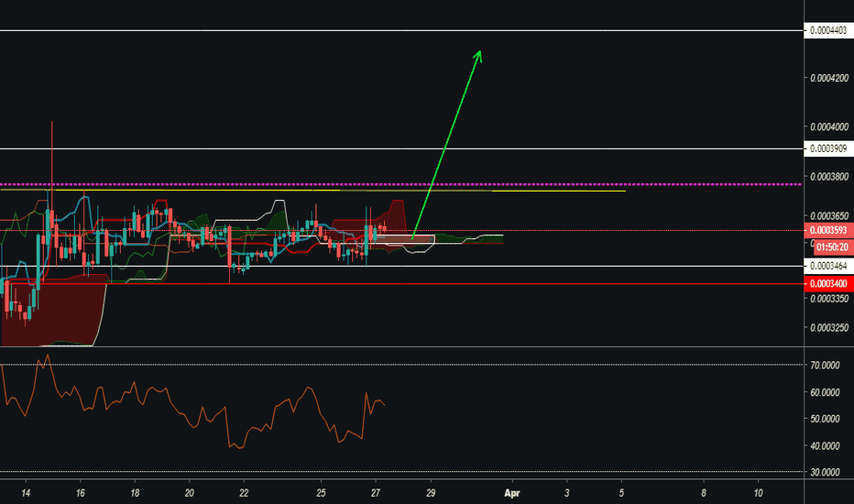Click the 0.0004200 axis value
The height and width of the screenshot is (504, 854).
[829, 79]
